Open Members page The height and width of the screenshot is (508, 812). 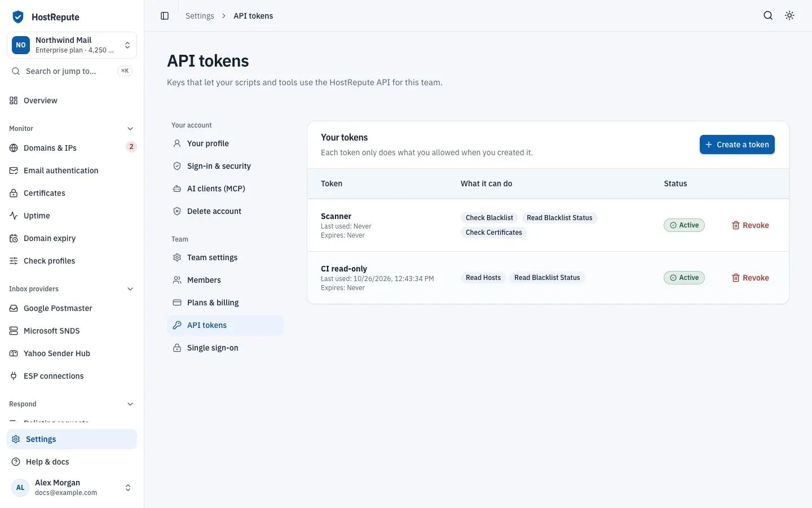226,280
